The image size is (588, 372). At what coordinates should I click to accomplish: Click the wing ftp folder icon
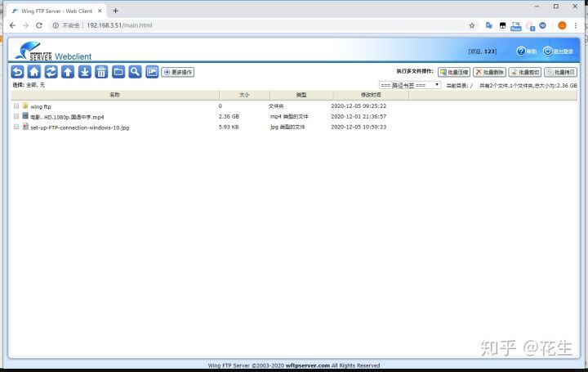[x=25, y=105]
